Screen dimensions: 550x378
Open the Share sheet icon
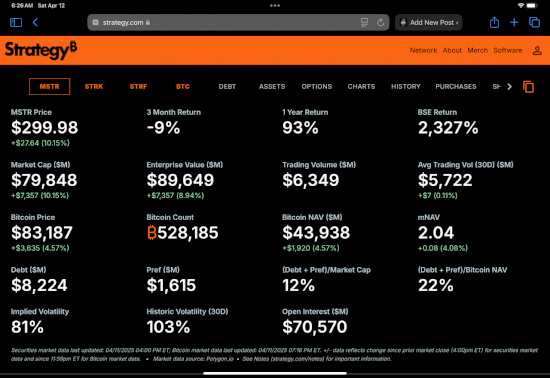click(494, 22)
